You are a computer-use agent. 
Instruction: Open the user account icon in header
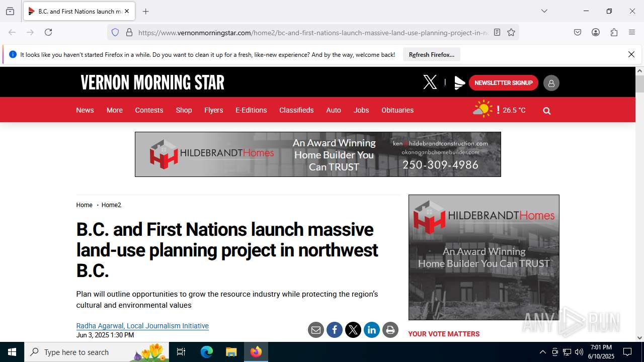coord(551,83)
